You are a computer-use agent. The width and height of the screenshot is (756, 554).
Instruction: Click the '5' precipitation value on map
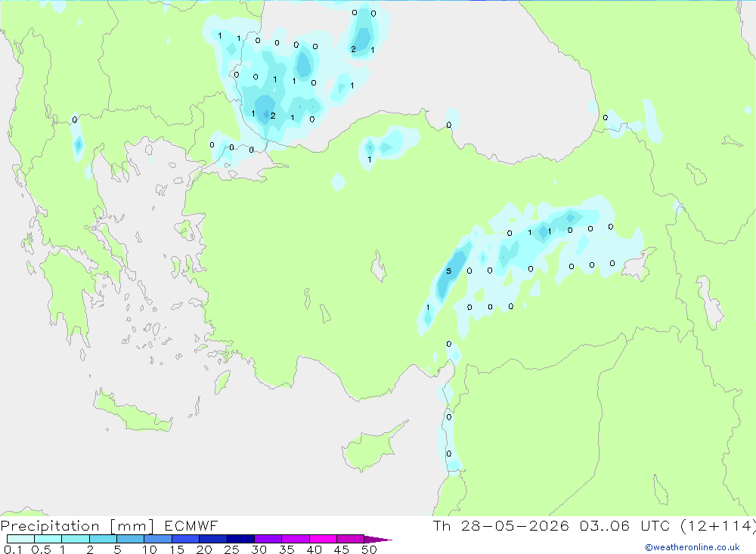click(x=449, y=271)
